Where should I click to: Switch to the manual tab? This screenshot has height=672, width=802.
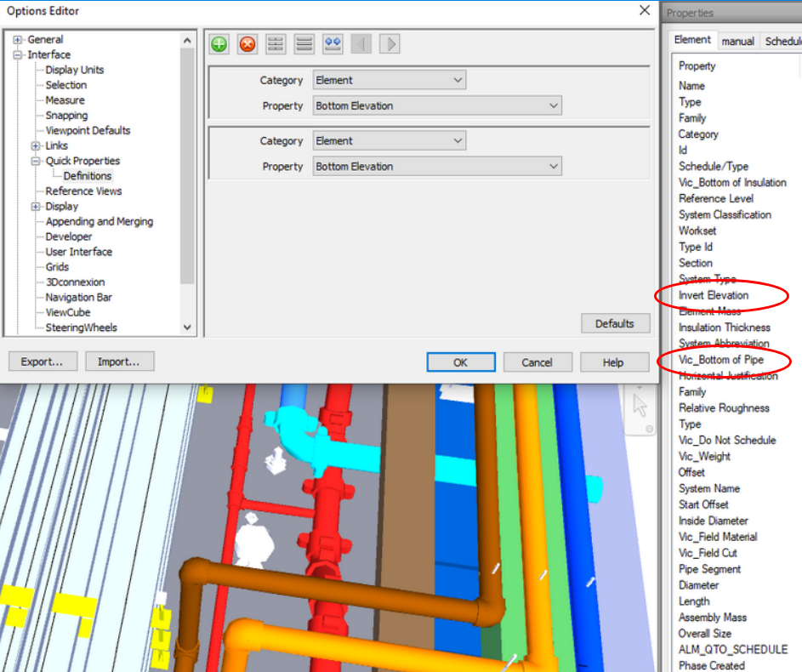tap(737, 39)
